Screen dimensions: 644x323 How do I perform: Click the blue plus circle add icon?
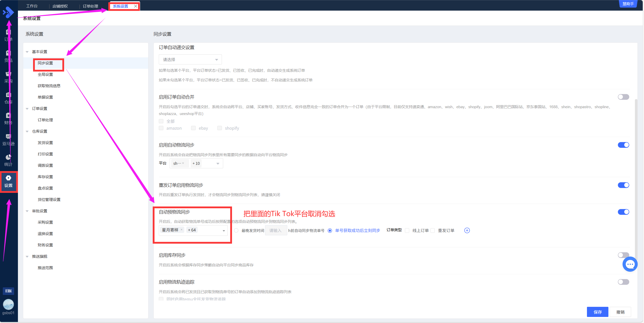coord(467,230)
